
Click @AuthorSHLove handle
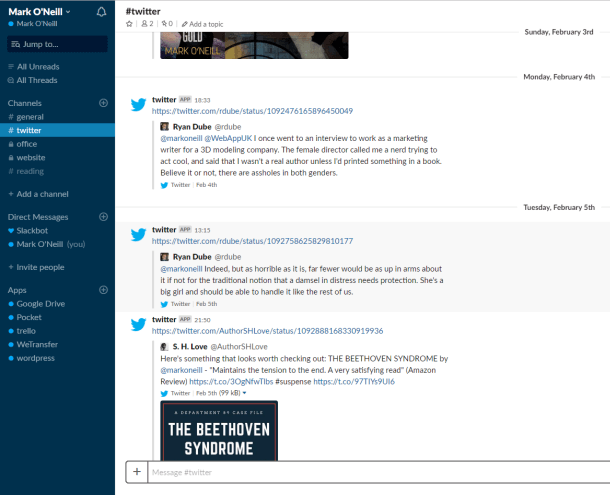[x=239, y=346]
